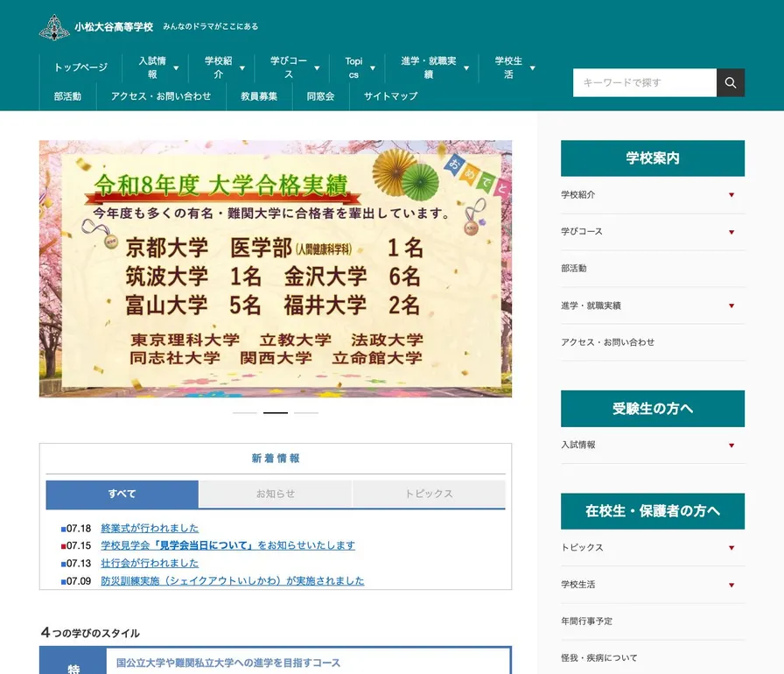Switch to the トピックス news tab

(429, 494)
